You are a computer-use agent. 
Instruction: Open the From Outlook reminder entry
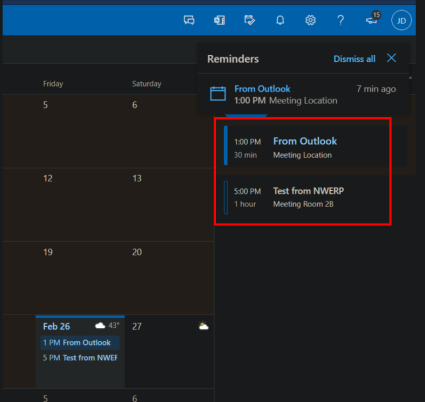[x=303, y=94]
